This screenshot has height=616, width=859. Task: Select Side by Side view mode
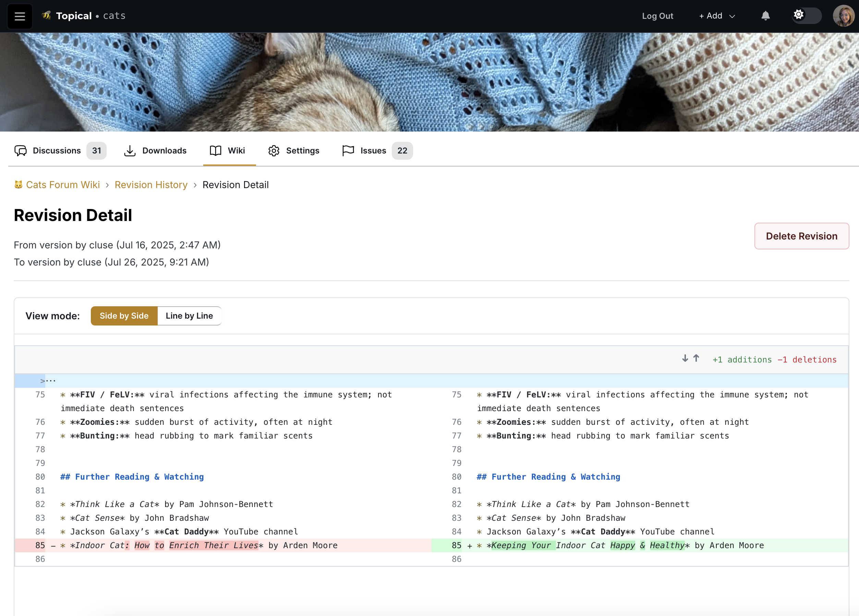(124, 316)
